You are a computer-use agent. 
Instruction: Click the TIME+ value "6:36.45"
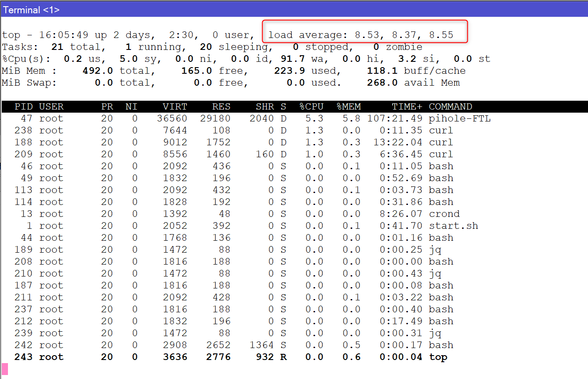coord(401,154)
